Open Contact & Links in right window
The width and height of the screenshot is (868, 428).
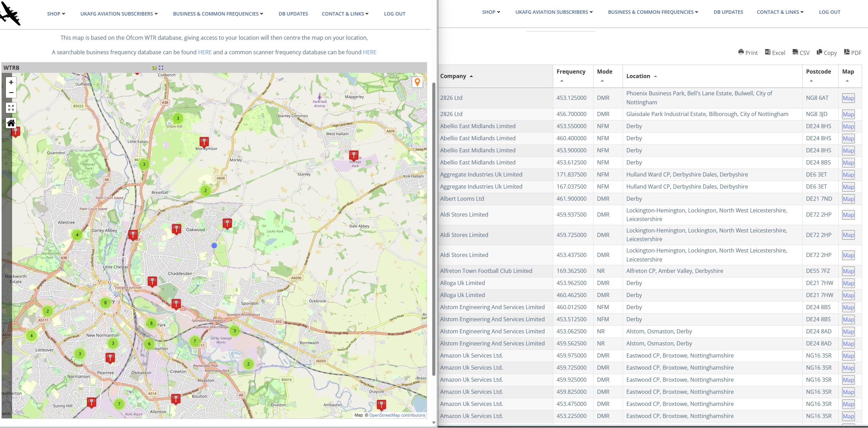pyautogui.click(x=780, y=12)
